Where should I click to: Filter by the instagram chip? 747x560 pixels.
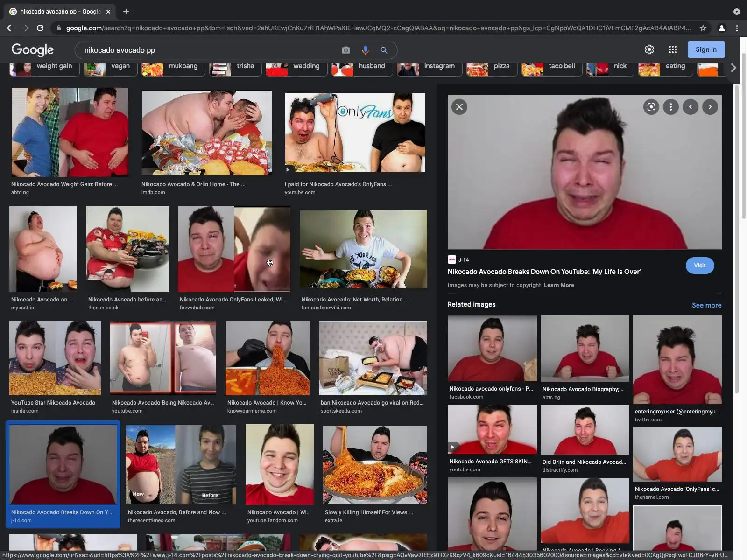pos(429,68)
